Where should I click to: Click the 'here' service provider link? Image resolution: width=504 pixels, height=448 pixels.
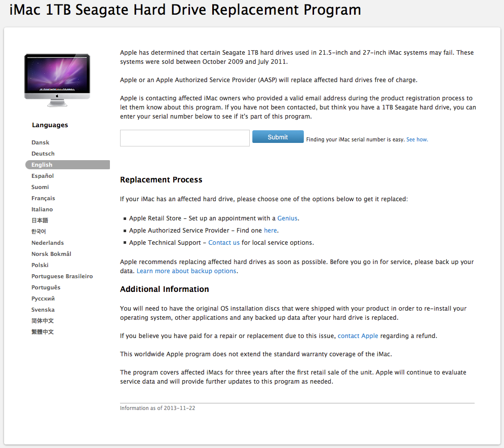pyautogui.click(x=270, y=231)
